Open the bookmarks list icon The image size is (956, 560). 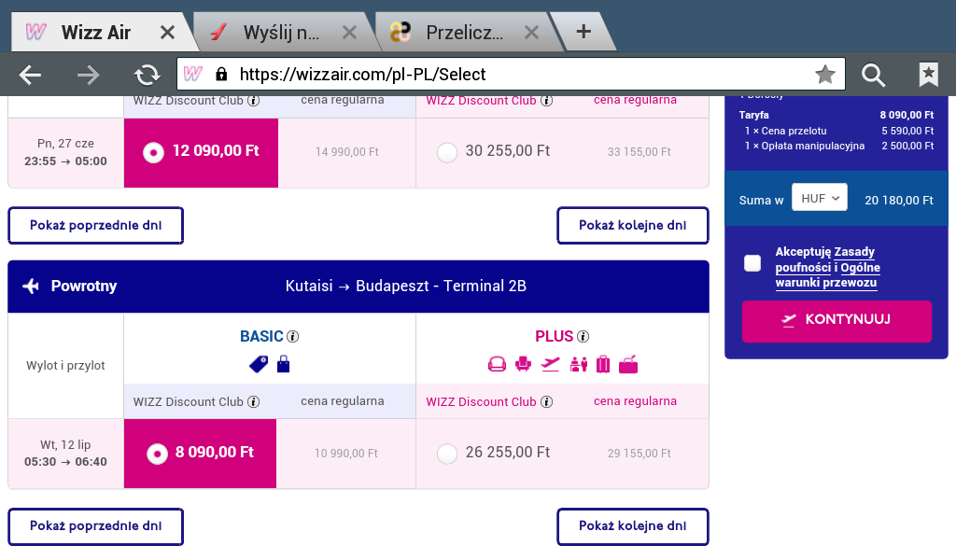[929, 75]
